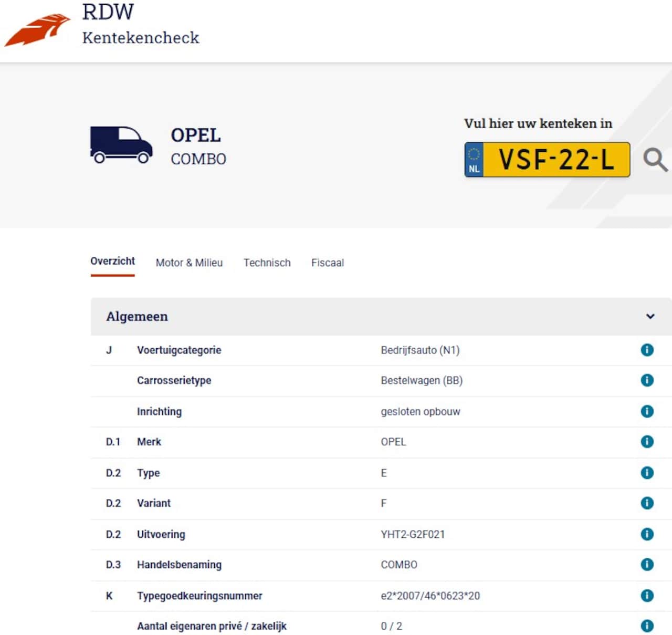Show info for Merk row
This screenshot has height=635, width=672.
click(647, 442)
